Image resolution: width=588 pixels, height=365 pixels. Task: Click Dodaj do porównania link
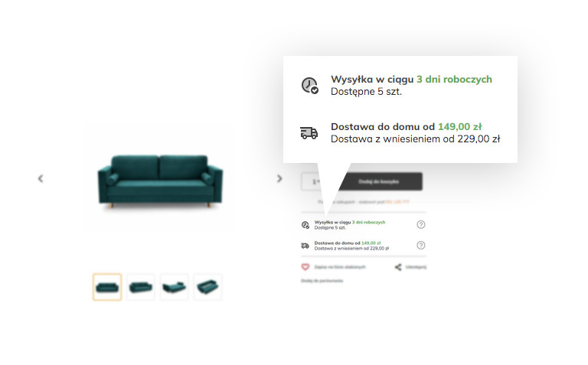322,281
